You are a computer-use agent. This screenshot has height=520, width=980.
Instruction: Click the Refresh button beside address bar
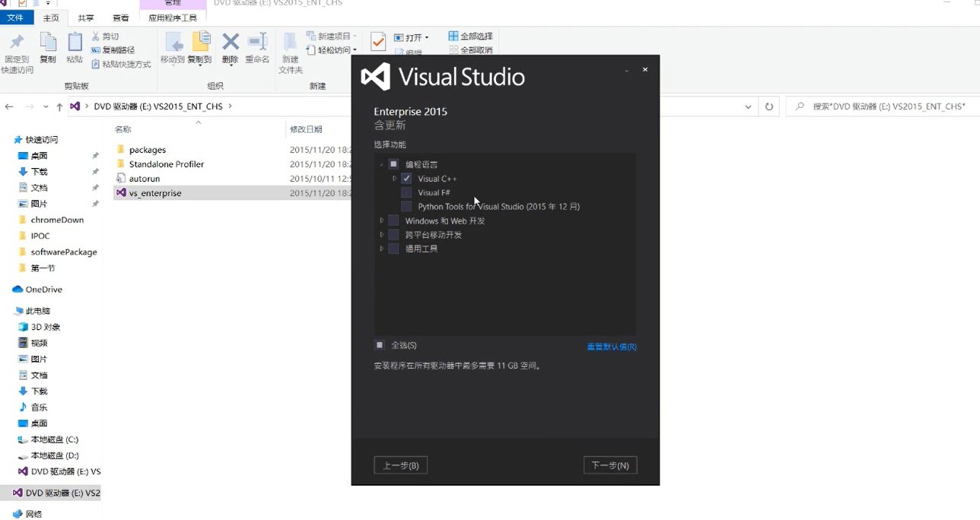coord(769,106)
